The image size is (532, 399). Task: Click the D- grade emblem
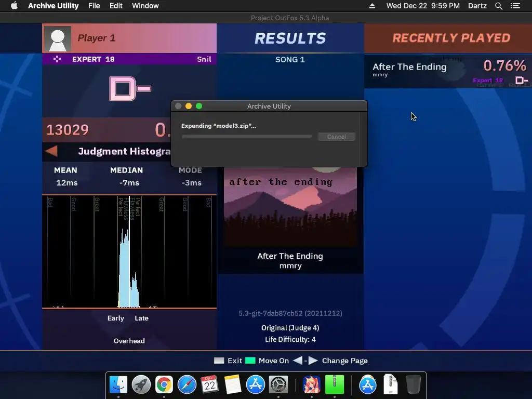[x=130, y=88]
